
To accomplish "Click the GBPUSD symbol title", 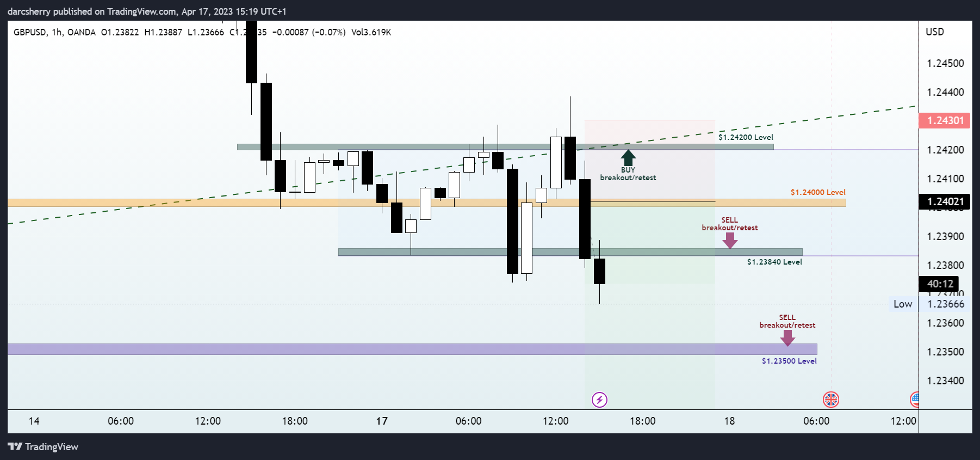I will click(30, 32).
